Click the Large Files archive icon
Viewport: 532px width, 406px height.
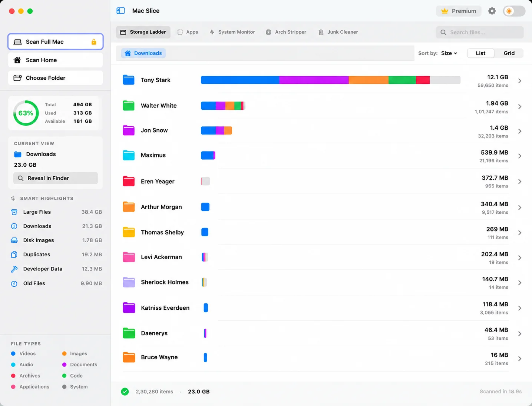14,212
